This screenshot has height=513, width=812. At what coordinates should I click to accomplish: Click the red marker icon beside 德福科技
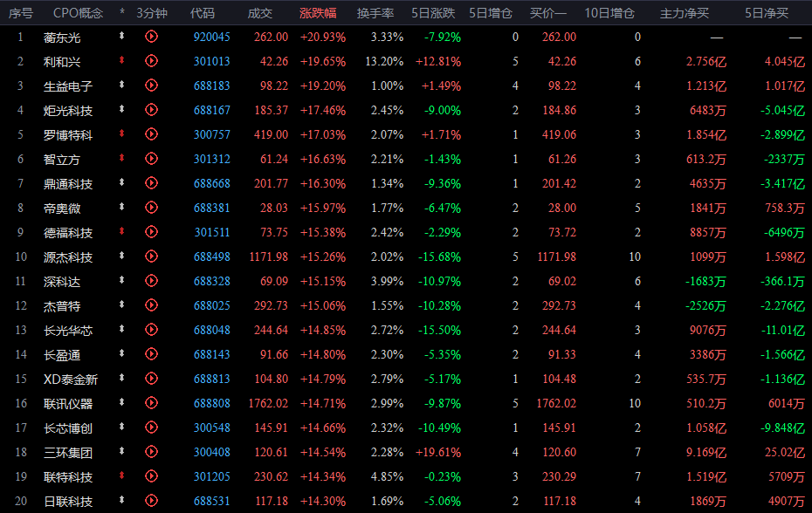(121, 231)
